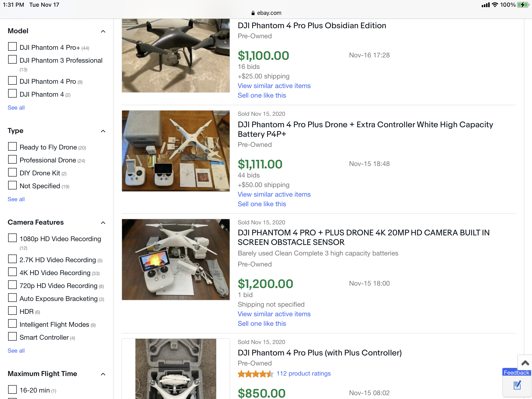Tick the Professional Drone type checkbox
The image size is (532, 399).
tap(12, 160)
